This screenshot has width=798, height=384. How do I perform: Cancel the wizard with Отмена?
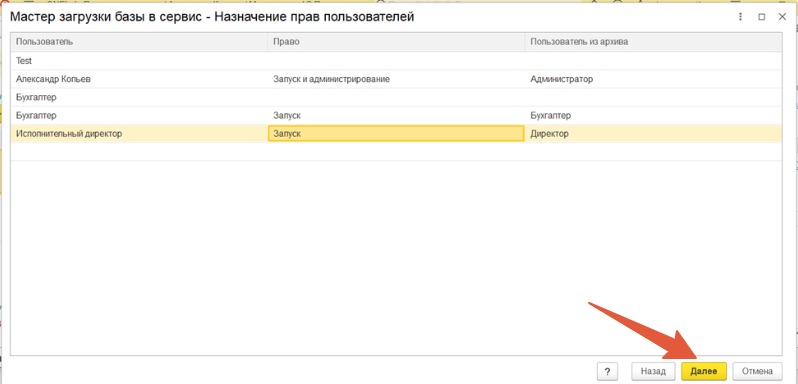pos(757,371)
